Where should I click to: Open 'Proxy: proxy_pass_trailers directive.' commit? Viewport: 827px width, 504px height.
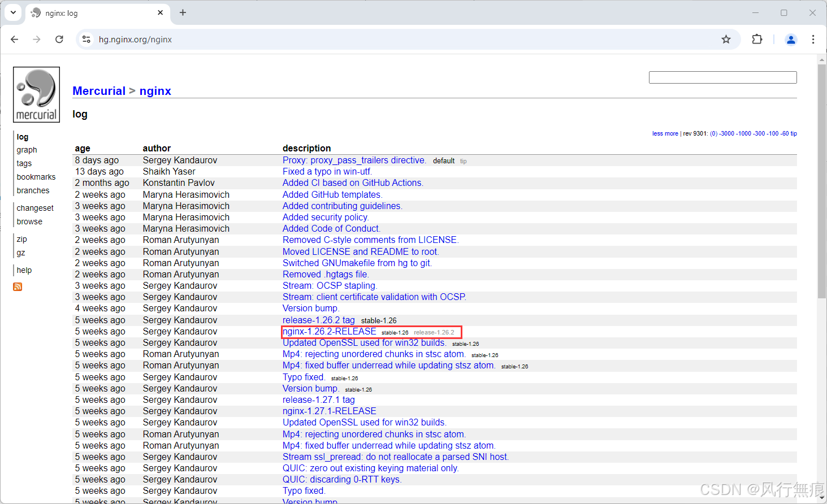pos(354,160)
